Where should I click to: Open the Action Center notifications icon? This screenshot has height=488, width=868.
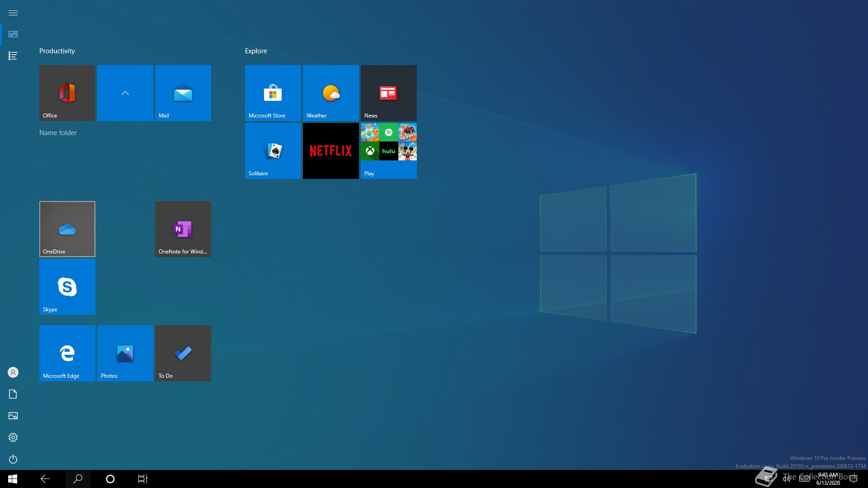[854, 479]
